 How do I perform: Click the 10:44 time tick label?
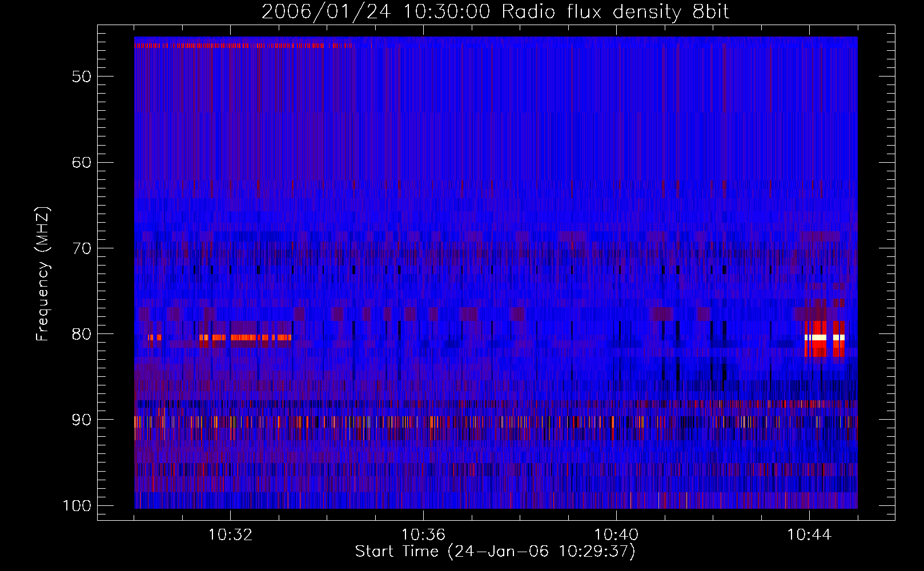click(809, 535)
